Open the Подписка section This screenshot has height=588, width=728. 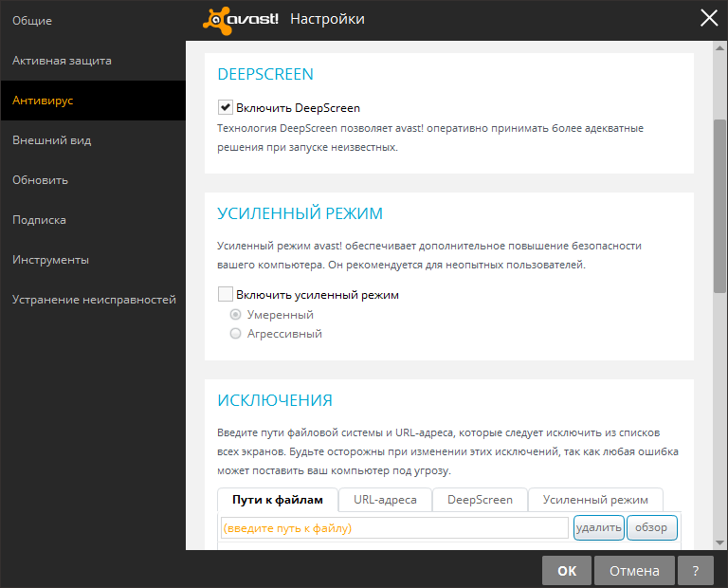click(93, 220)
